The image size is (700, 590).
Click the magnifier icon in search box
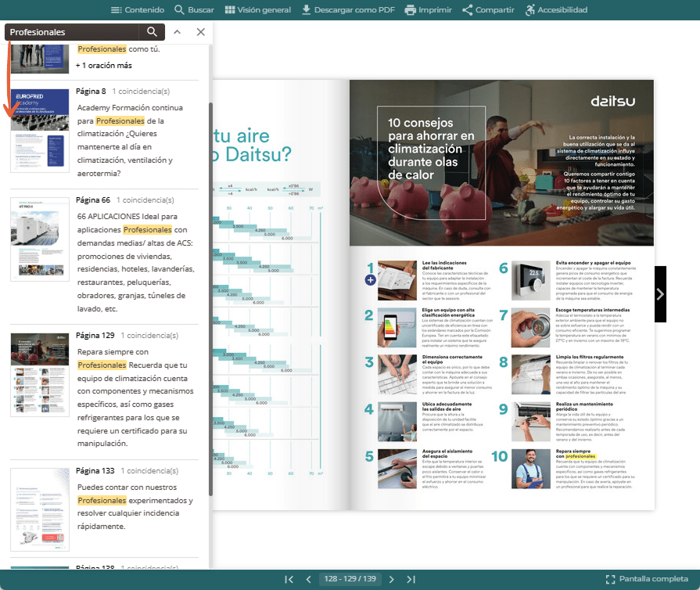pyautogui.click(x=152, y=32)
